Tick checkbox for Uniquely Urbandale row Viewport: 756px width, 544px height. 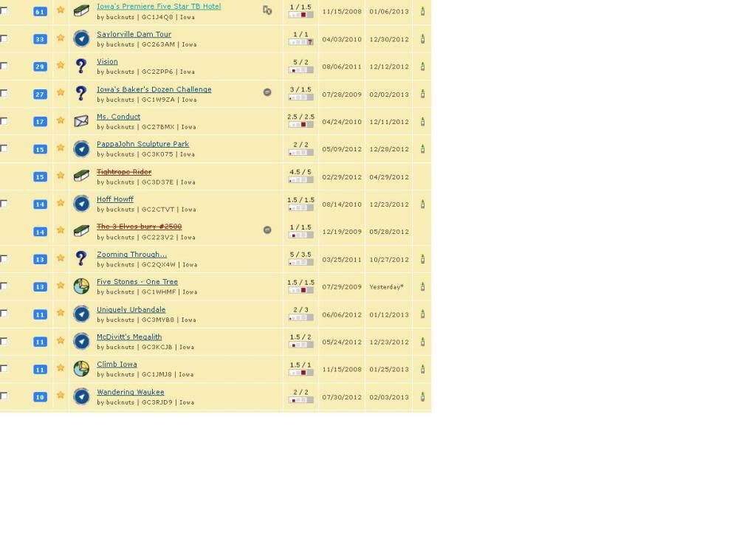pyautogui.click(x=4, y=314)
